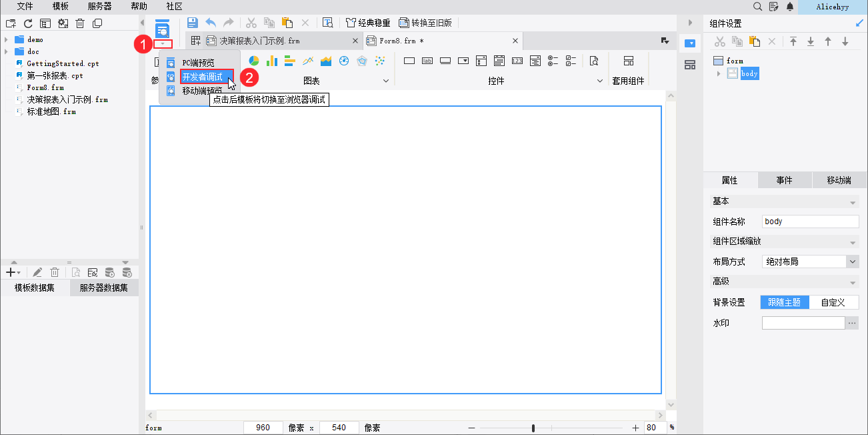
Task: Click the large preview icon in toolbar
Action: point(162,28)
